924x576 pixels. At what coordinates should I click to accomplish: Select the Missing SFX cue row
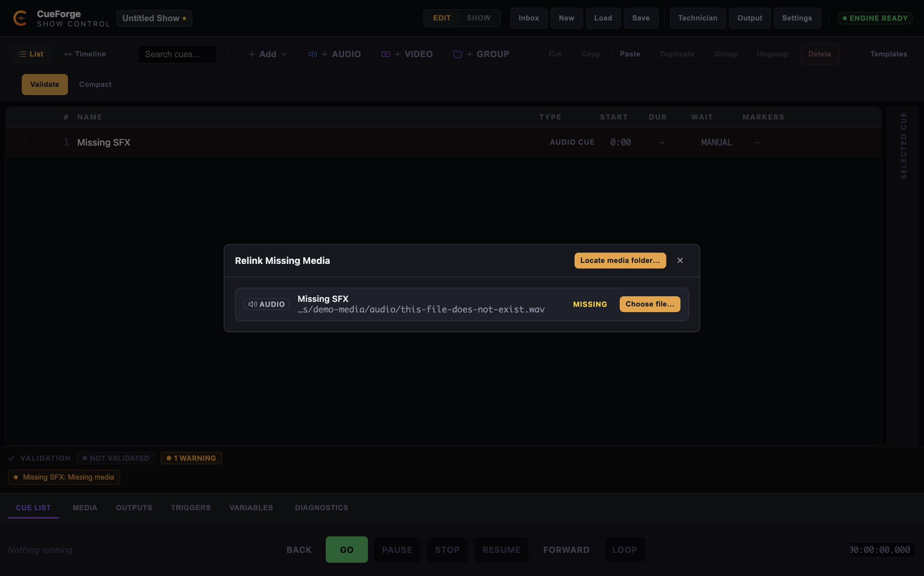(443, 142)
